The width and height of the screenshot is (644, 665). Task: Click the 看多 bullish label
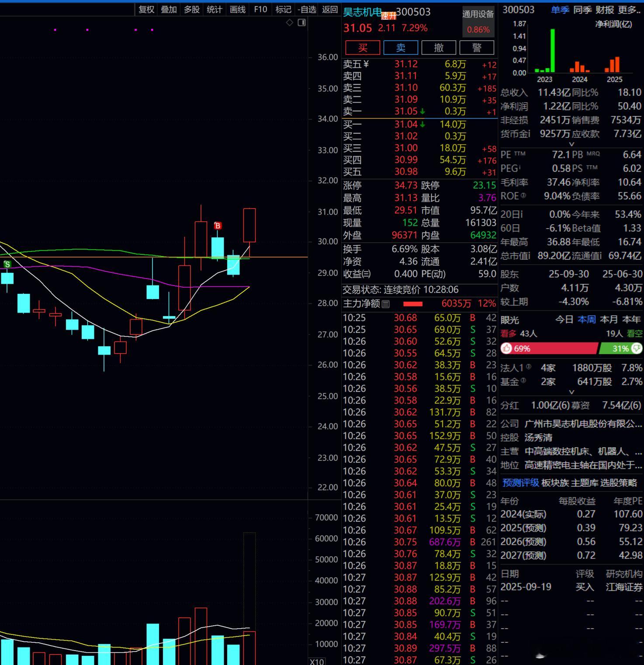[x=508, y=334]
